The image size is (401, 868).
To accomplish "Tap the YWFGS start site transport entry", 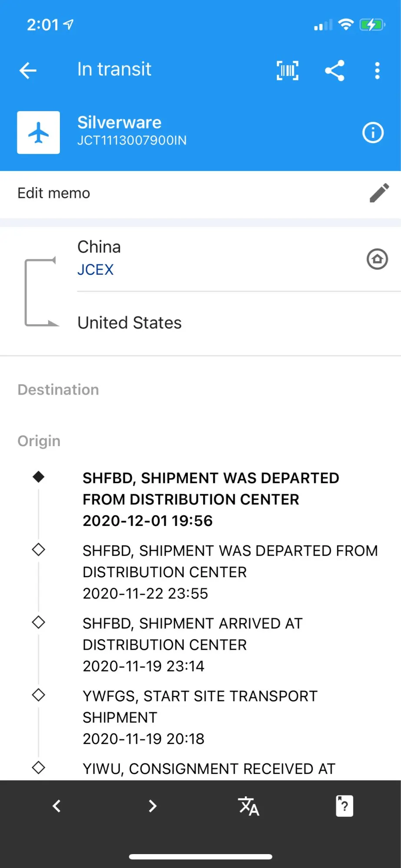I will (200, 717).
